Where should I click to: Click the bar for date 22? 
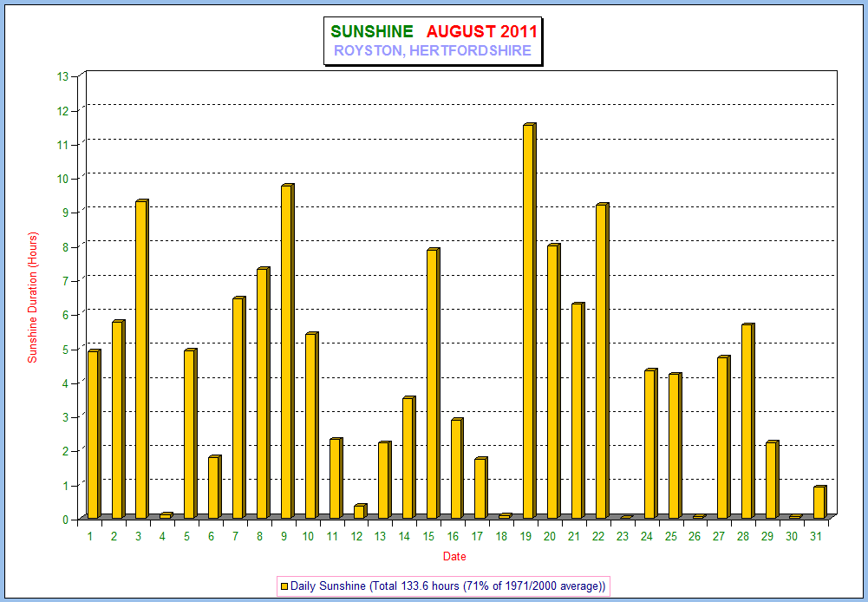(x=603, y=361)
